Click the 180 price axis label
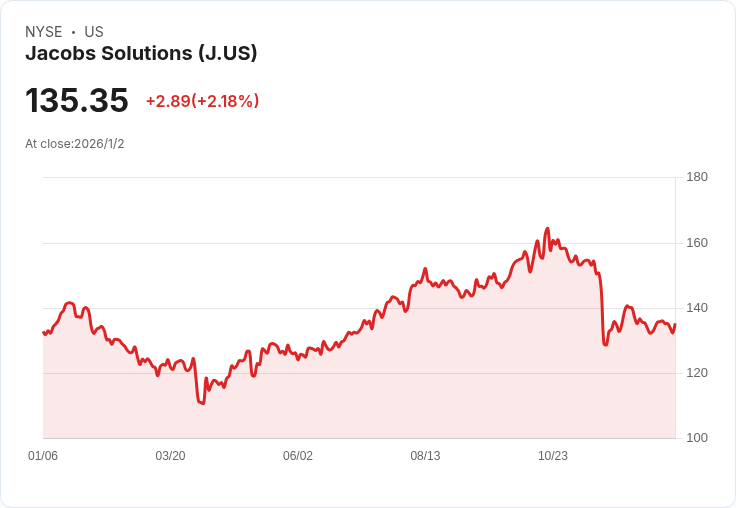Image resolution: width=736 pixels, height=508 pixels. [697, 177]
